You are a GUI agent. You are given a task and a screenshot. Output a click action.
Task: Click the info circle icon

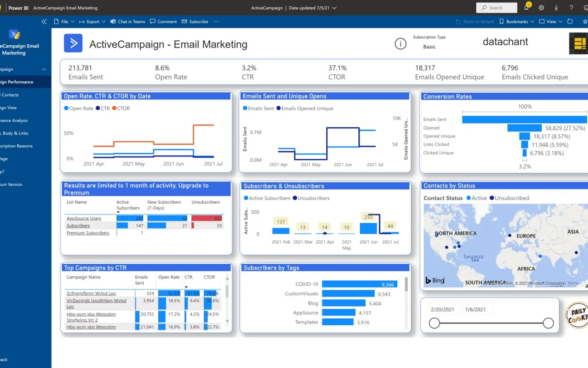pyautogui.click(x=401, y=44)
